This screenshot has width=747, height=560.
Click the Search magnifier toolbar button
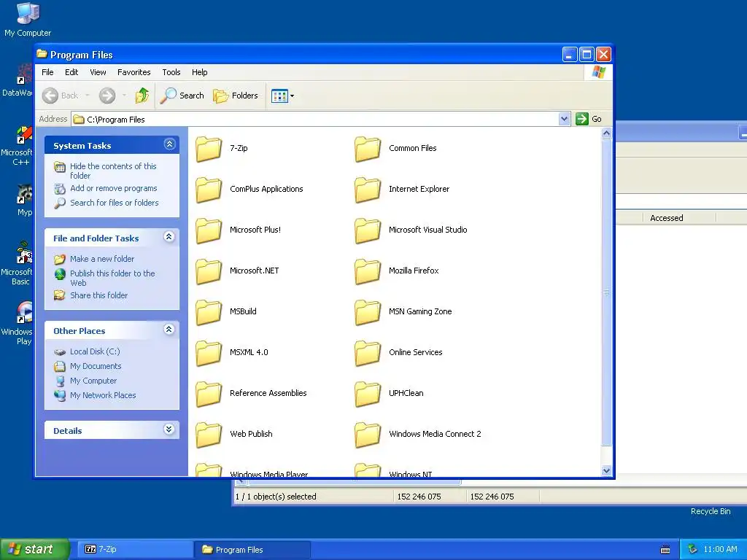182,96
